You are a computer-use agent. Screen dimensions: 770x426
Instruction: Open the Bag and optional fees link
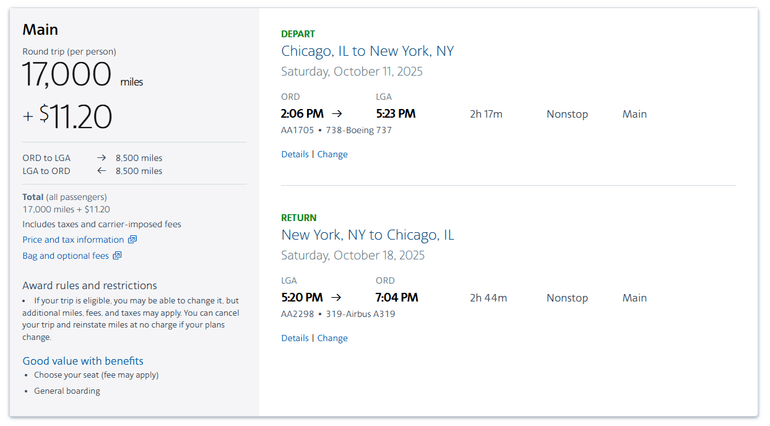point(66,256)
